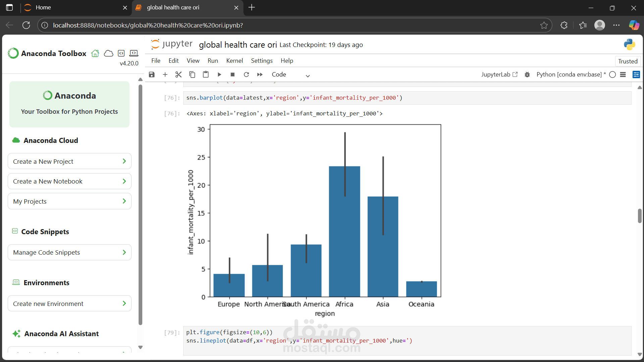
Task: Run the selected cell with play icon
Action: point(219,74)
